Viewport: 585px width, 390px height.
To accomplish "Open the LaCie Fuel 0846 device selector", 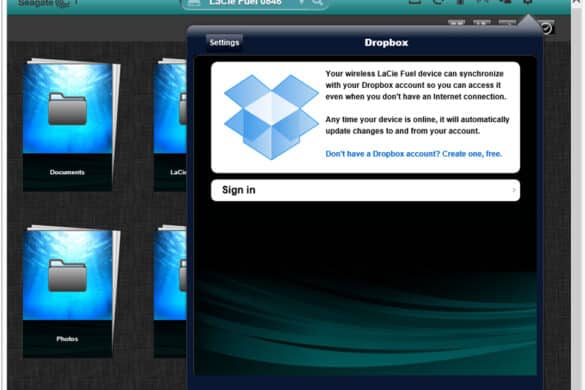I will tap(255, 4).
